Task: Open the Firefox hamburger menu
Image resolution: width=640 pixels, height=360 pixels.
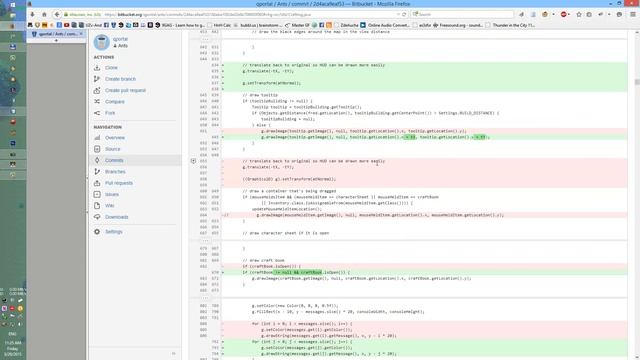Action: tap(633, 14)
